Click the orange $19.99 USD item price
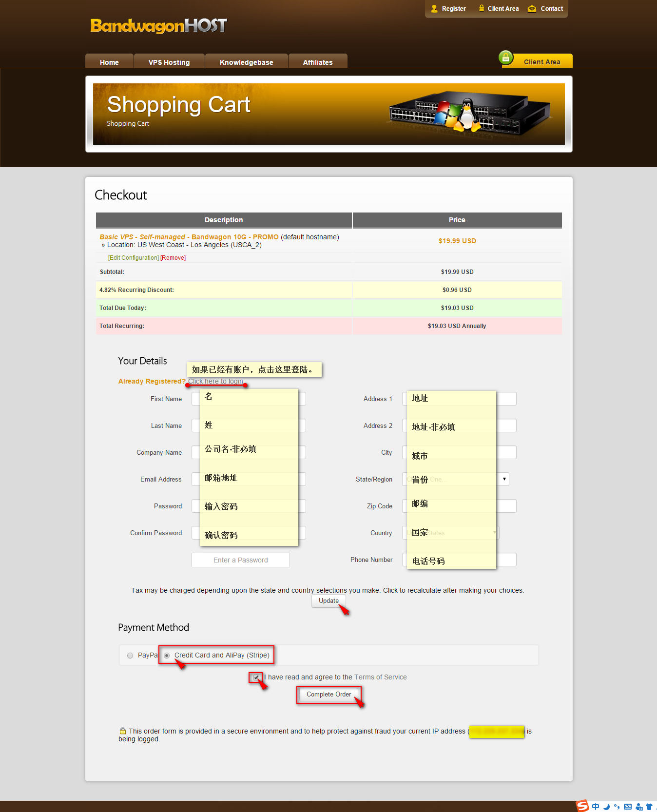The image size is (657, 812). pos(457,241)
